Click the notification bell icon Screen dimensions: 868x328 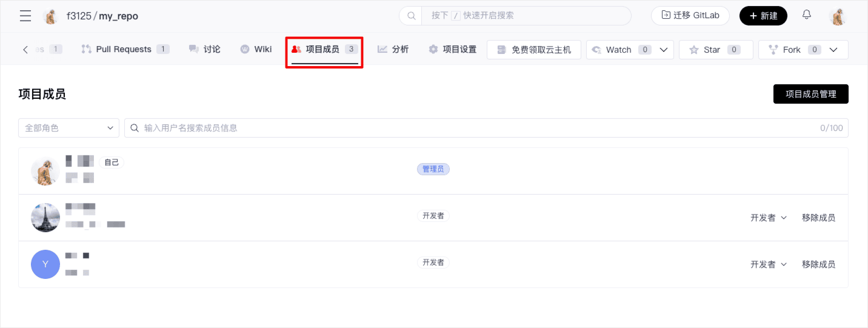807,15
